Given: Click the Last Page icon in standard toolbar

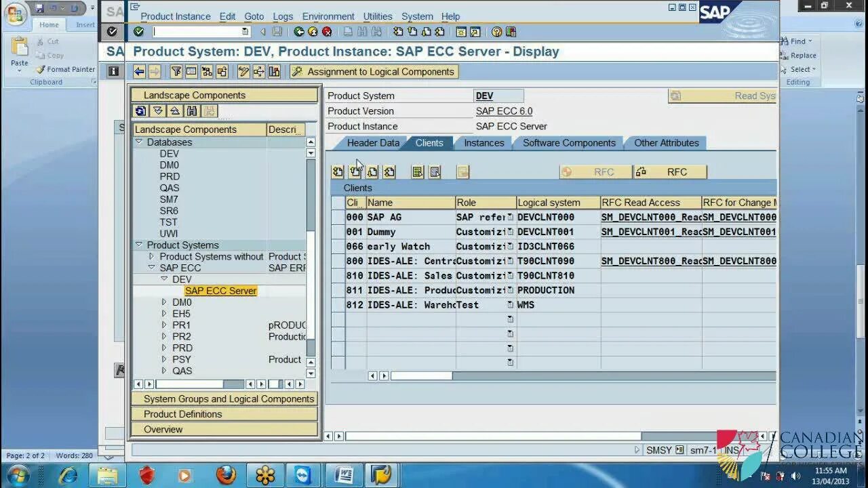Looking at the screenshot, I should [x=440, y=32].
